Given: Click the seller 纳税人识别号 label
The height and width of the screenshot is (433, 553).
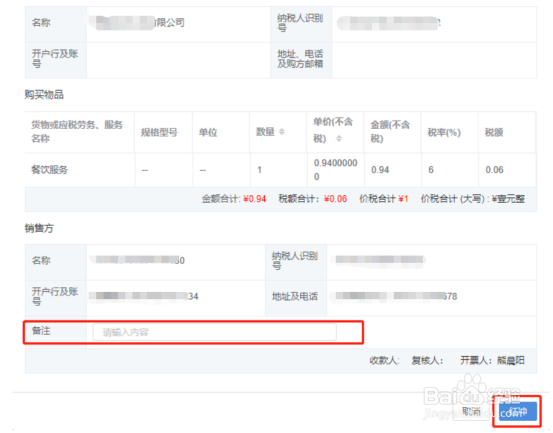Looking at the screenshot, I should click(294, 261).
